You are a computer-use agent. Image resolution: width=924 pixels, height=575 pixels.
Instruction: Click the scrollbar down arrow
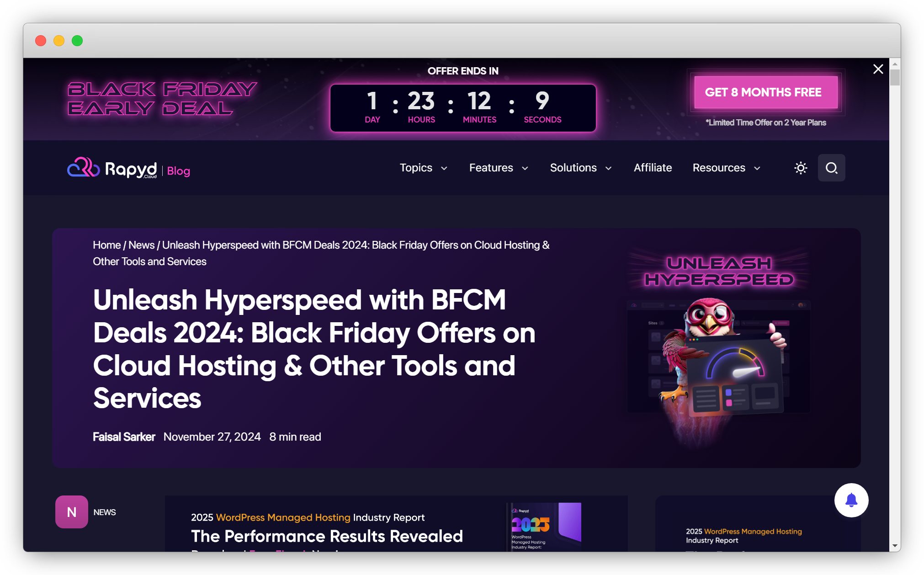coord(895,546)
